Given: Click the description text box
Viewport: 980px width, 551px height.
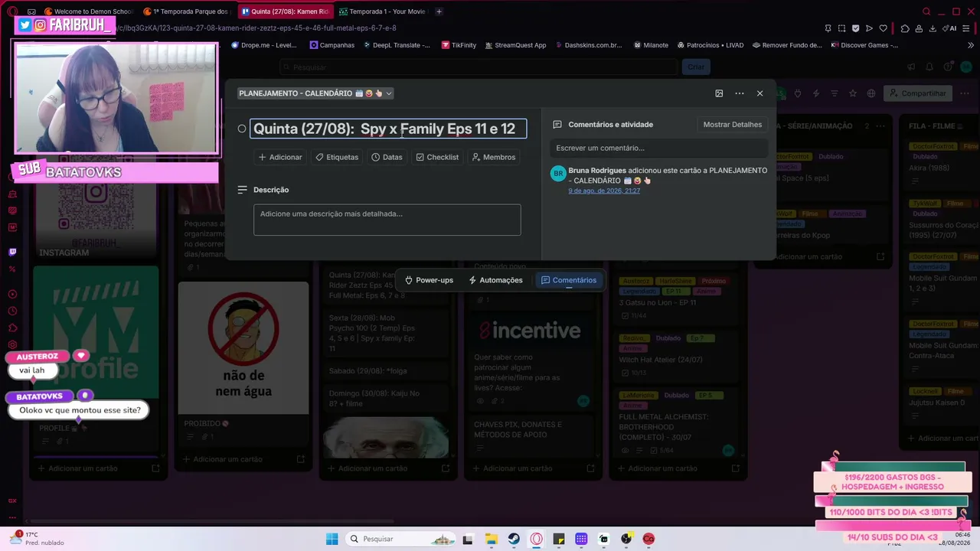Looking at the screenshot, I should coord(387,220).
